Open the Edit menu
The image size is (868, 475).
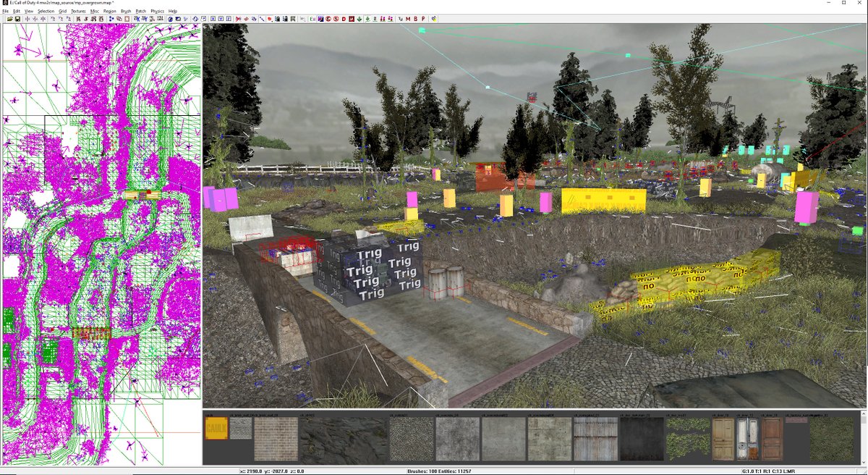click(17, 12)
